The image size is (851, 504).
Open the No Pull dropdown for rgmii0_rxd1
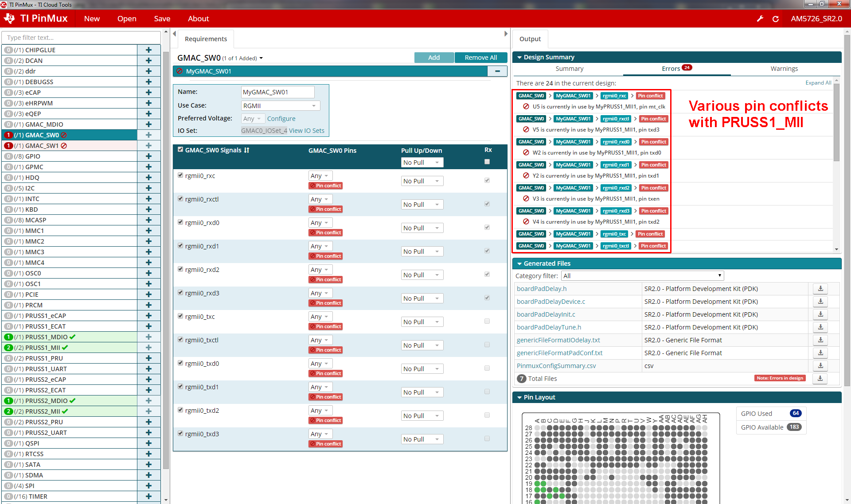tap(422, 252)
